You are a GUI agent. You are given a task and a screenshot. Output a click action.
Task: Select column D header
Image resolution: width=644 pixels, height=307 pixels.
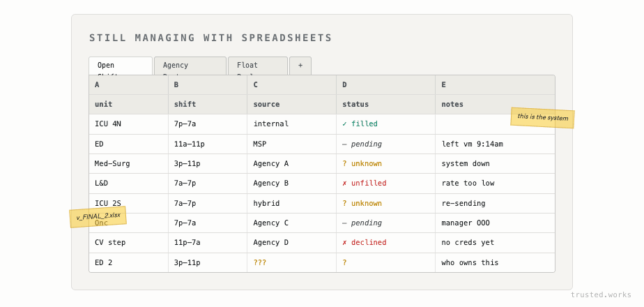[x=385, y=84]
